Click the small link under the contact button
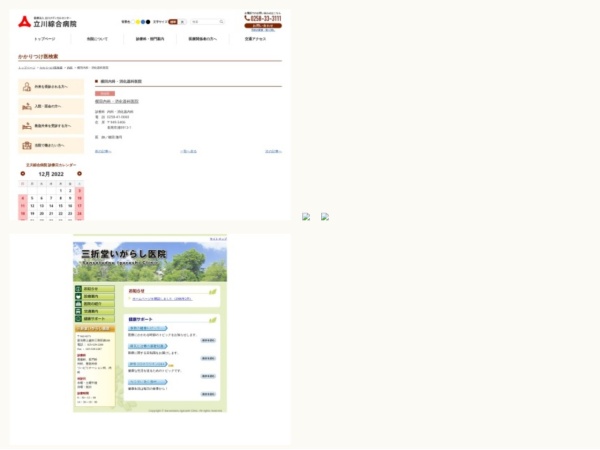Image resolution: width=600 pixels, height=450 pixels. pyautogui.click(x=263, y=30)
